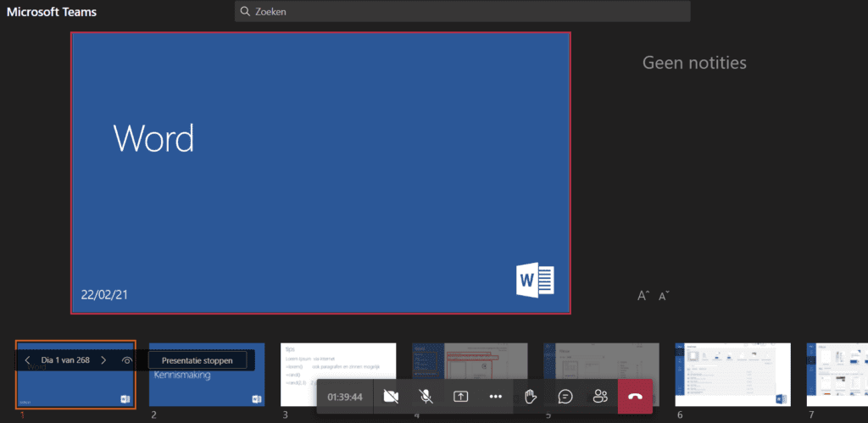Viewport: 868px width, 423px height.
Task: Select slide 6 thumbnail
Action: (733, 375)
